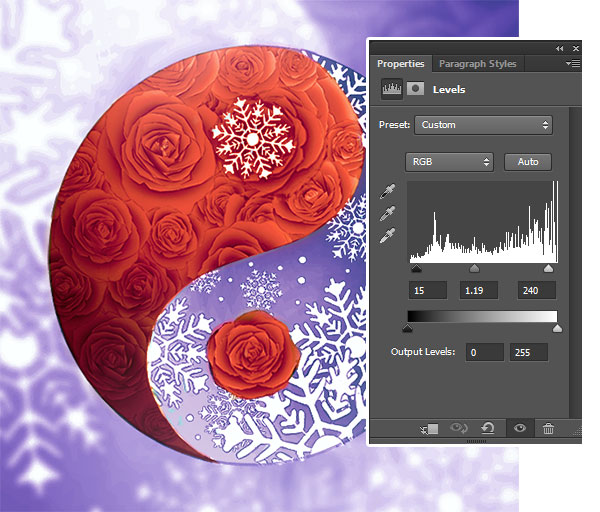The image size is (600, 512).
Task: Open the Properties panel flyout menu
Action: (x=573, y=64)
